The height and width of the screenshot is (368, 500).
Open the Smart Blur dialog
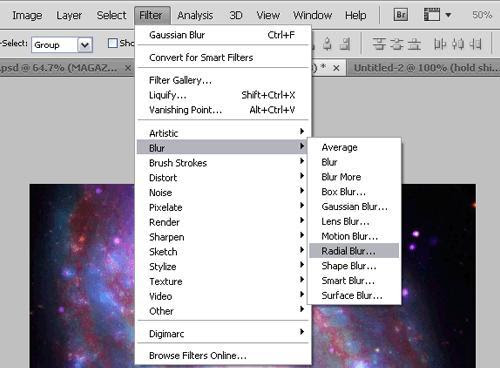tap(354, 280)
